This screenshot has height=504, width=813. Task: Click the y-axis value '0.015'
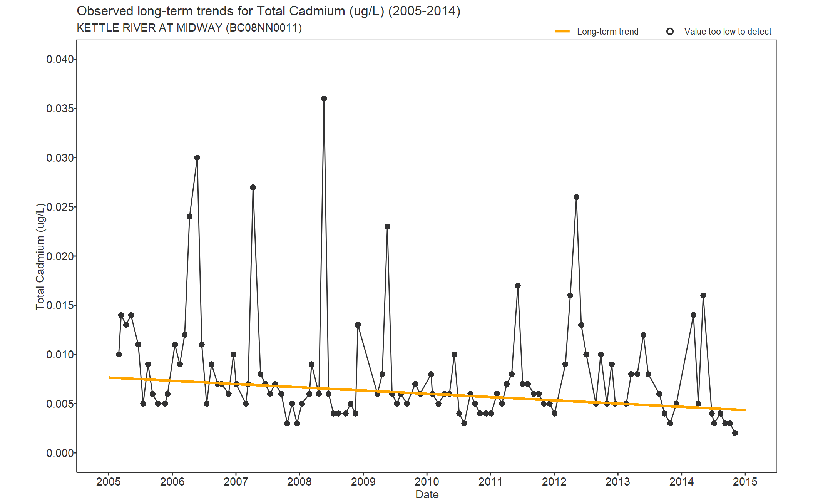tap(60, 305)
